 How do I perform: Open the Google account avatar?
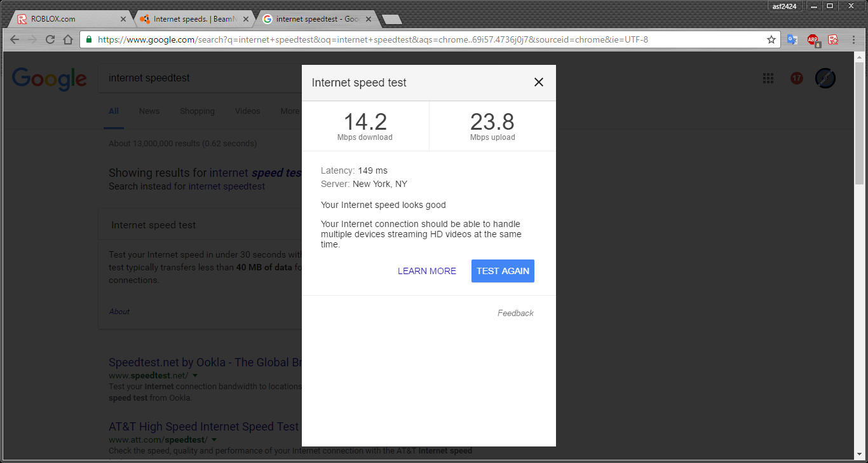pyautogui.click(x=825, y=78)
